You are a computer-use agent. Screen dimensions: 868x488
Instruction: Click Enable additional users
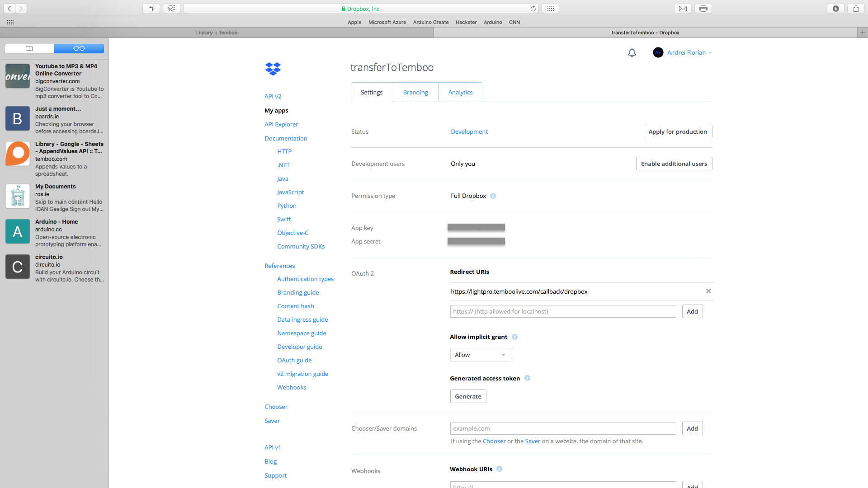pyautogui.click(x=674, y=163)
